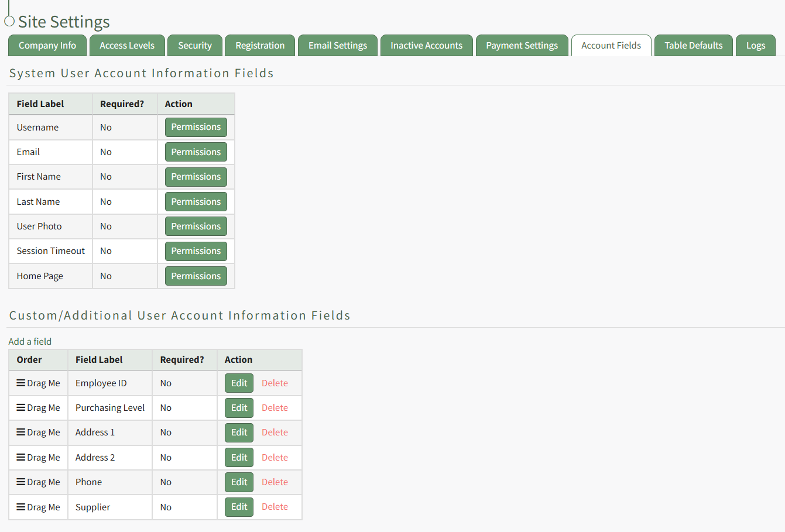Edit the Supplier custom field

click(239, 507)
